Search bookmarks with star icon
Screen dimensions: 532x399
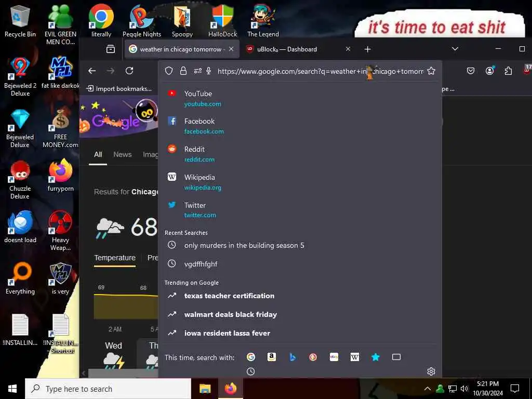point(376,357)
